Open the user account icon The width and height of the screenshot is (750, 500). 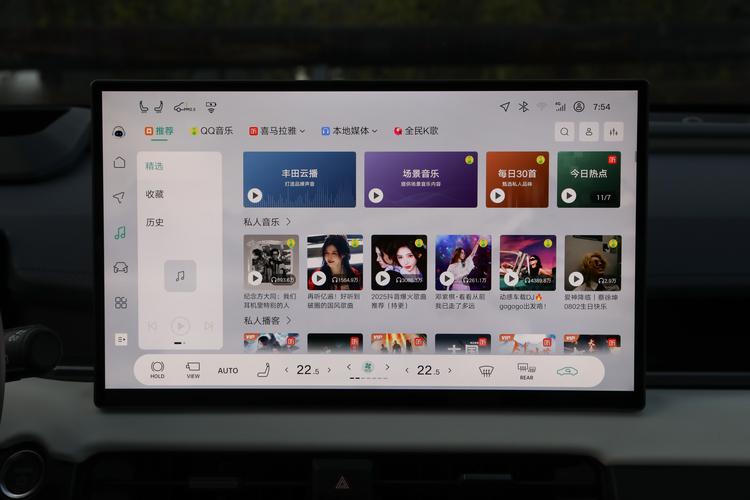tap(589, 131)
